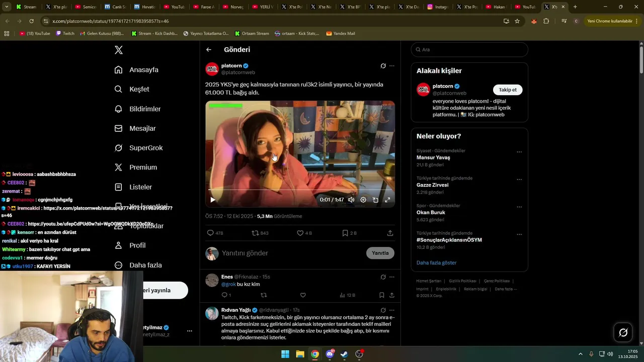
Task: Repost the Enes comment
Action: point(263,295)
